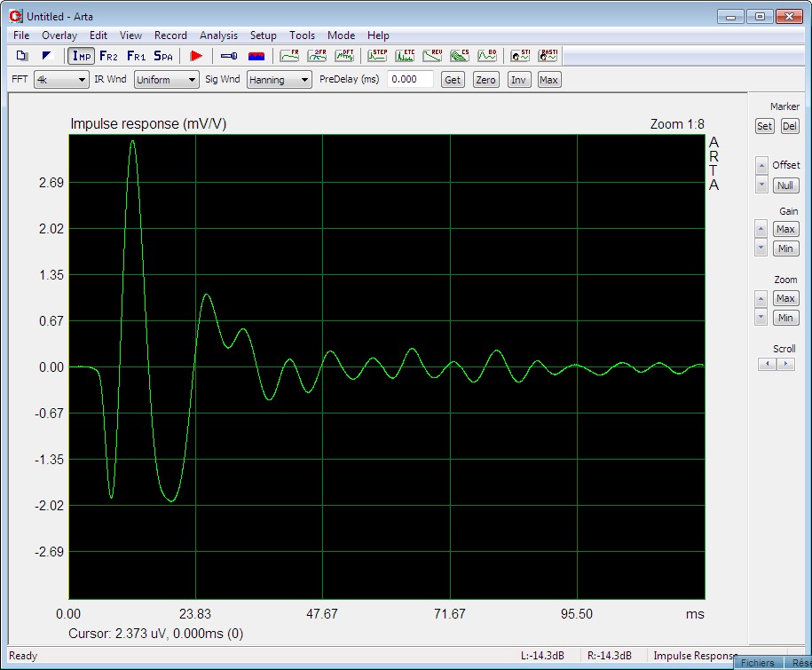Click the PreDelay (ms) input field
Image resolution: width=812 pixels, height=670 pixels.
410,79
